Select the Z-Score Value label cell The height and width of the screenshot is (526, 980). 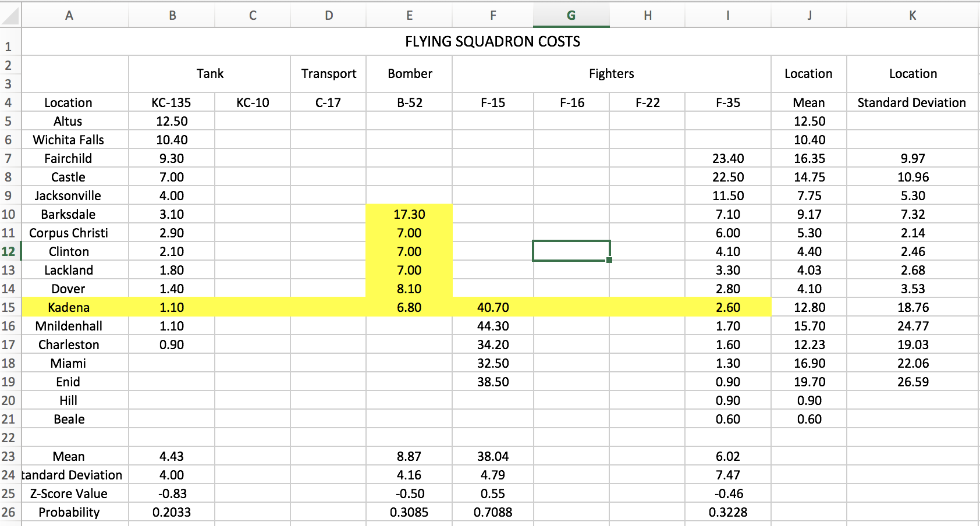coord(75,493)
